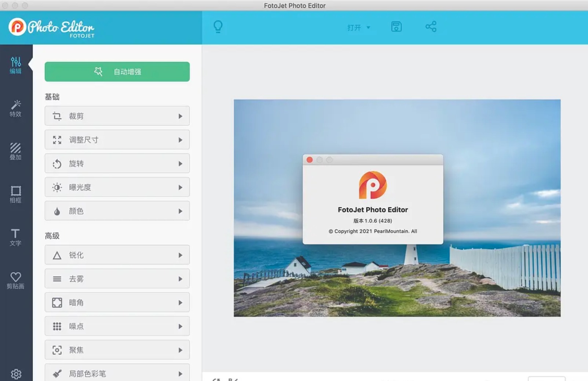This screenshot has width=588, height=381.
Task: Click the FotoJet Photo Editor dialog title text
Action: [x=373, y=210]
